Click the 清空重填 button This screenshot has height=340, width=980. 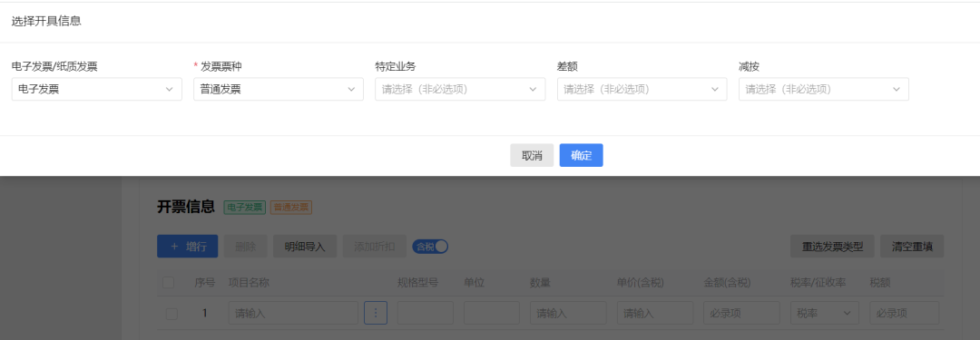[x=912, y=247]
